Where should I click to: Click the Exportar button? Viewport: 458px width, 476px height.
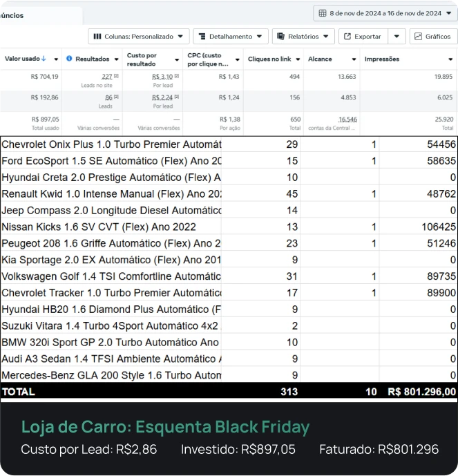(363, 36)
